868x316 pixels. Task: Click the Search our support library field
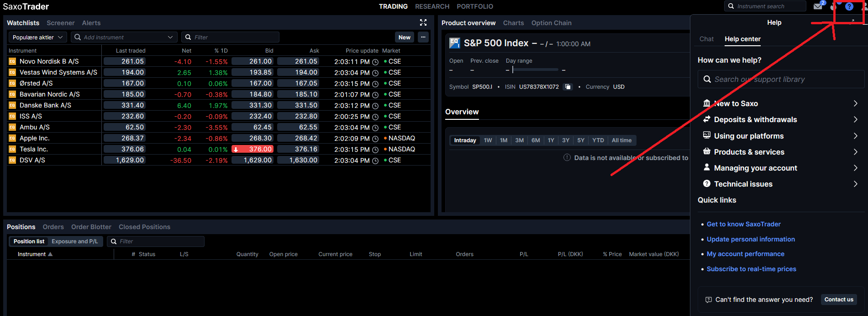[x=781, y=79]
